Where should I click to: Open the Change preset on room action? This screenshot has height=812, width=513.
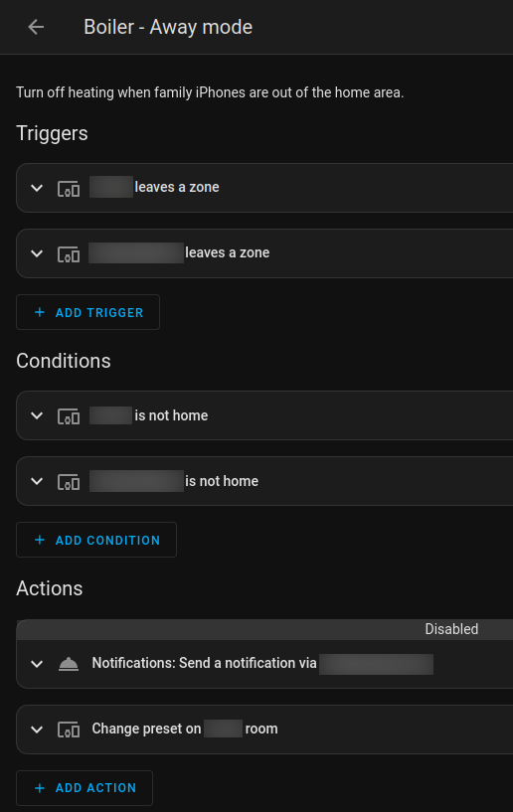(x=264, y=730)
